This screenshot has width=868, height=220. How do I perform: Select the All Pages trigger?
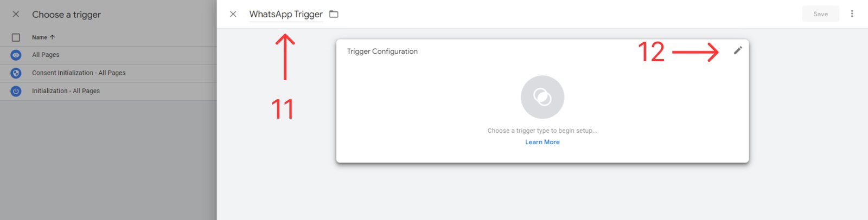(x=46, y=55)
